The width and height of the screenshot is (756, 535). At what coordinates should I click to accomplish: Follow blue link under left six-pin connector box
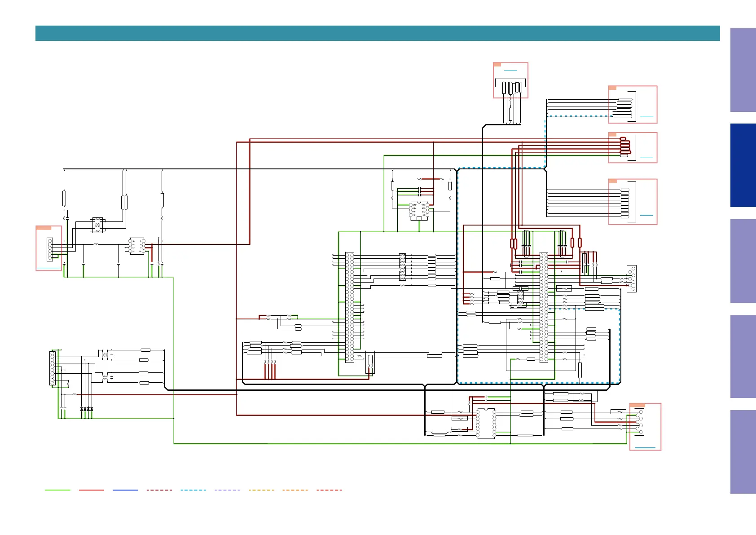pyautogui.click(x=48, y=268)
